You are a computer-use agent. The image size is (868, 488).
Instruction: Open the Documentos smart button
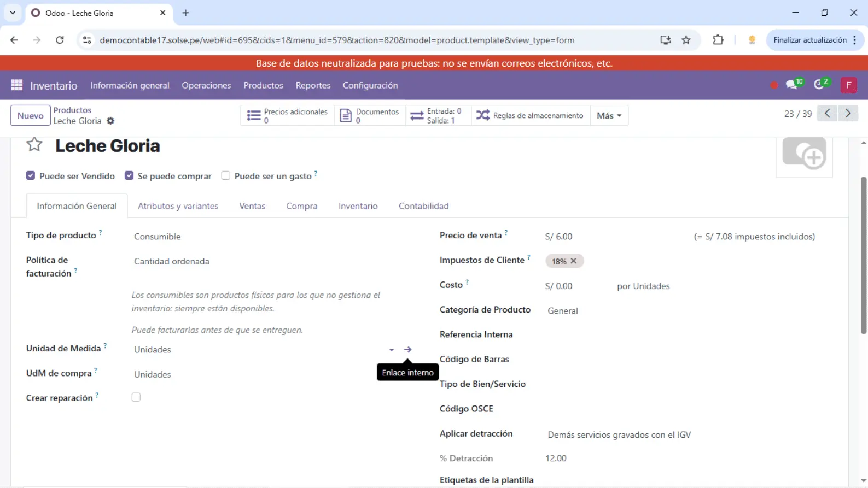370,115
